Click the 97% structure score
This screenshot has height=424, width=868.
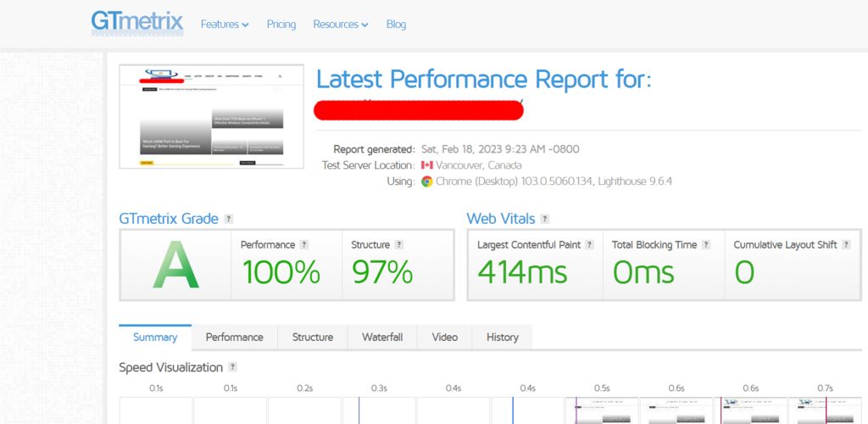point(382,272)
